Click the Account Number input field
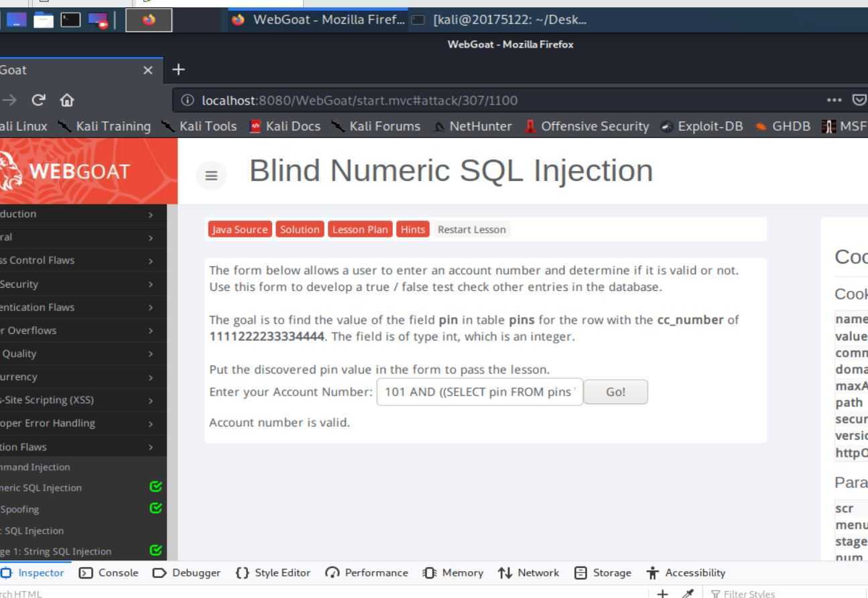The image size is (868, 598). coord(480,392)
